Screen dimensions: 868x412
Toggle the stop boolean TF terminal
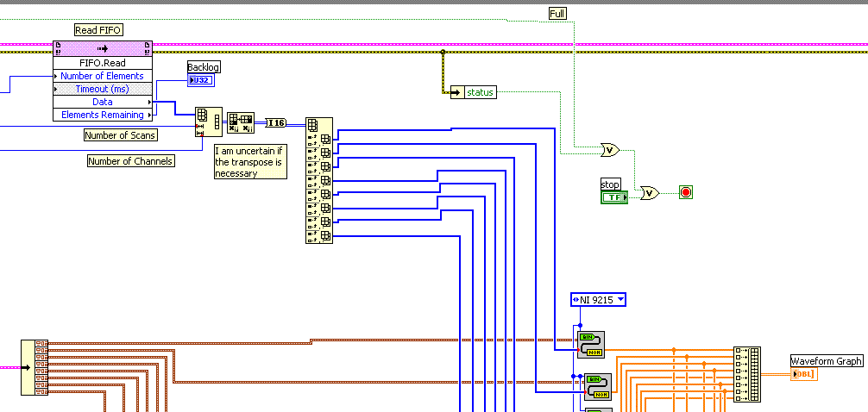[614, 197]
